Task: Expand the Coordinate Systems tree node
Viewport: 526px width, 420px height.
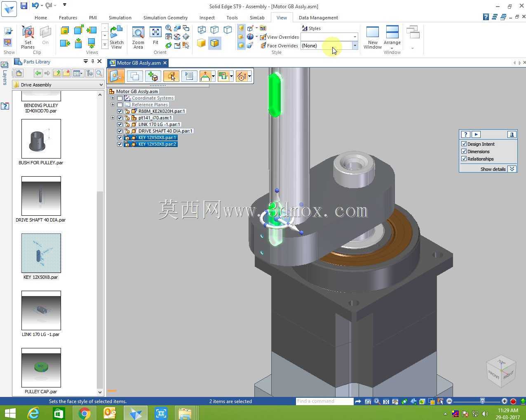Action: click(113, 98)
